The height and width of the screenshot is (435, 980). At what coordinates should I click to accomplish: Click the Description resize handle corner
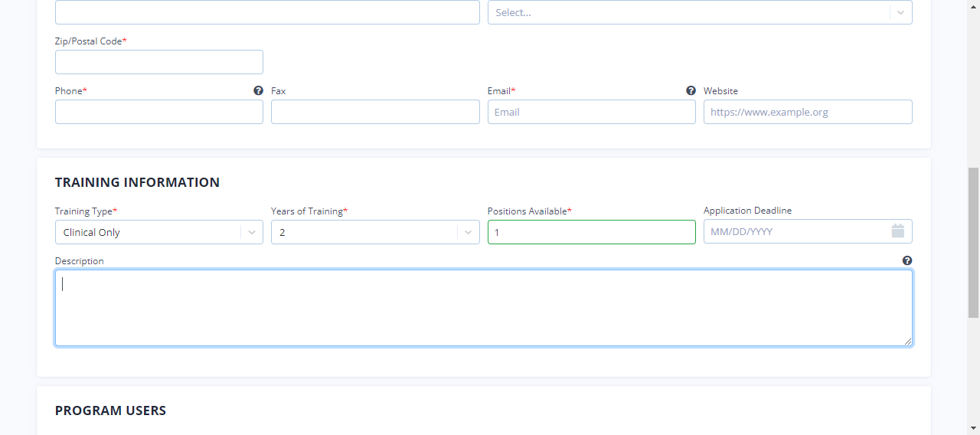(x=908, y=342)
